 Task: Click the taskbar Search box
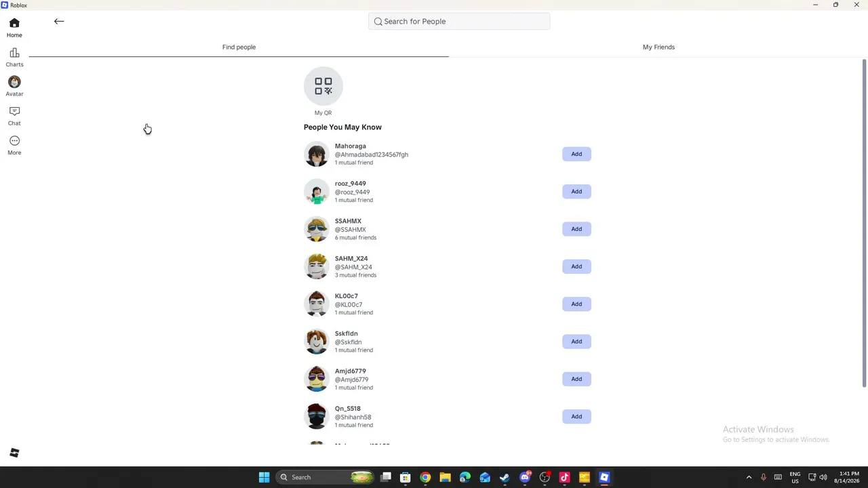coord(325,477)
